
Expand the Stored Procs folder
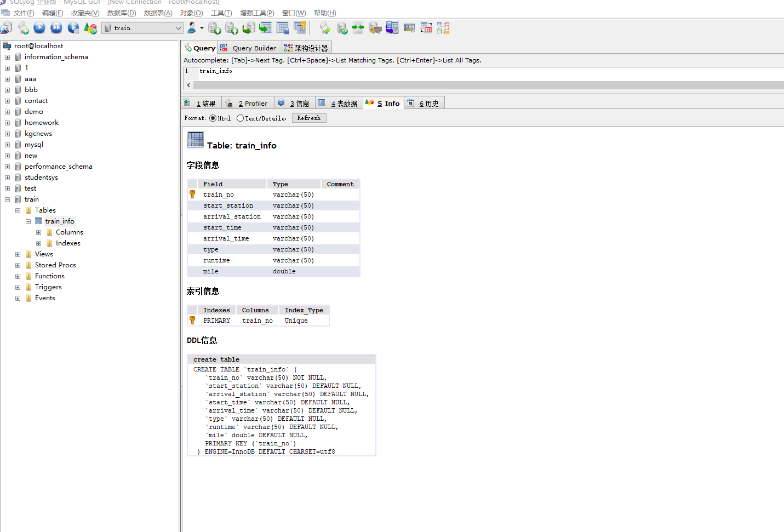point(18,265)
